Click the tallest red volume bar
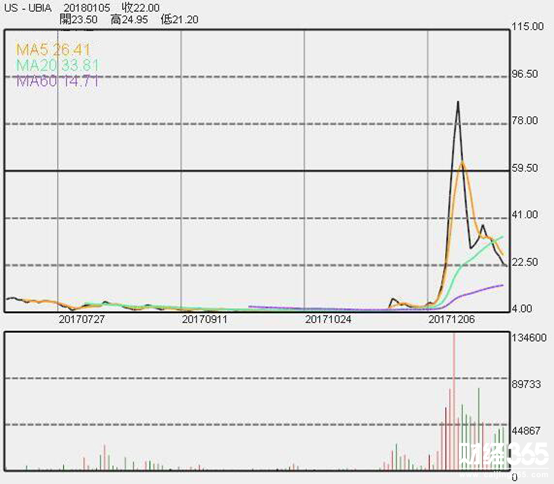The image size is (554, 484). point(454,401)
